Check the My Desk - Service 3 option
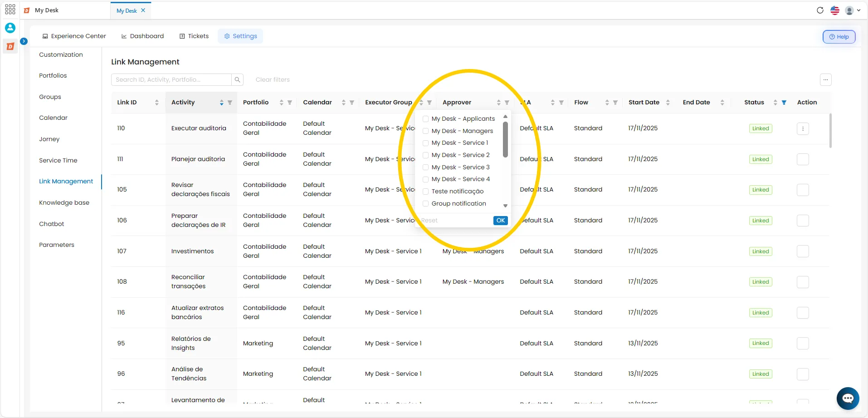This screenshot has width=868, height=418. click(x=425, y=167)
